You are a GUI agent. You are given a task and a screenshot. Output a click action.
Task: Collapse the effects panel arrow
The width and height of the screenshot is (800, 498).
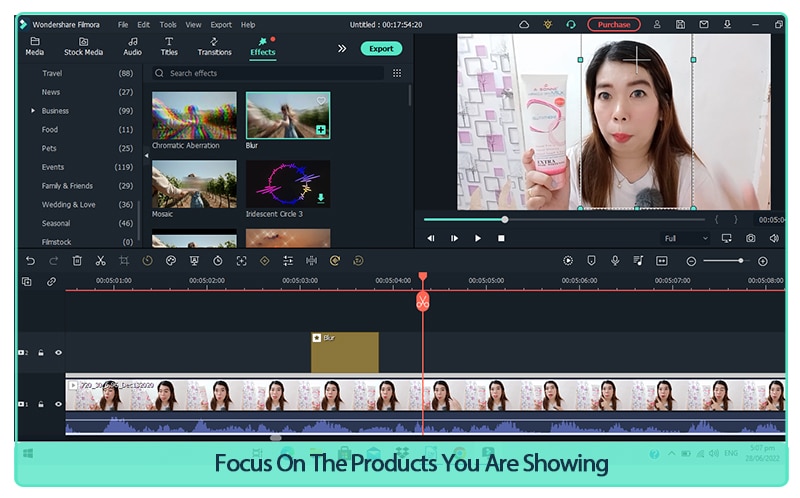pyautogui.click(x=146, y=156)
